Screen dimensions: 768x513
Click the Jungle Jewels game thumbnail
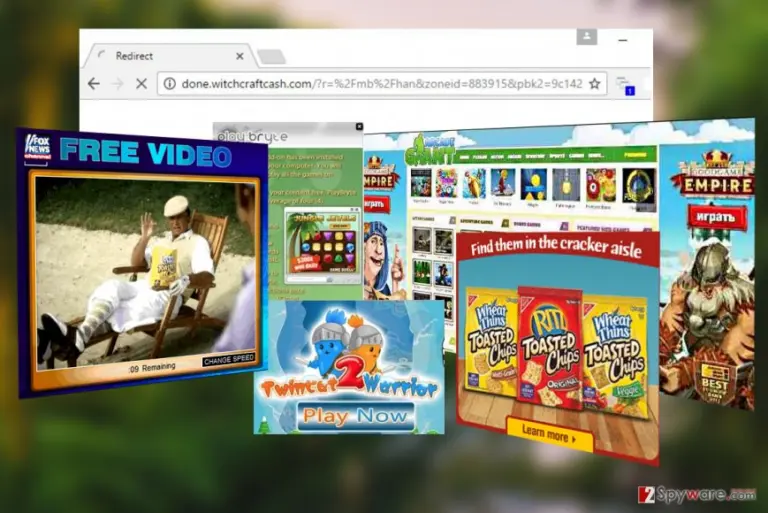[323, 244]
